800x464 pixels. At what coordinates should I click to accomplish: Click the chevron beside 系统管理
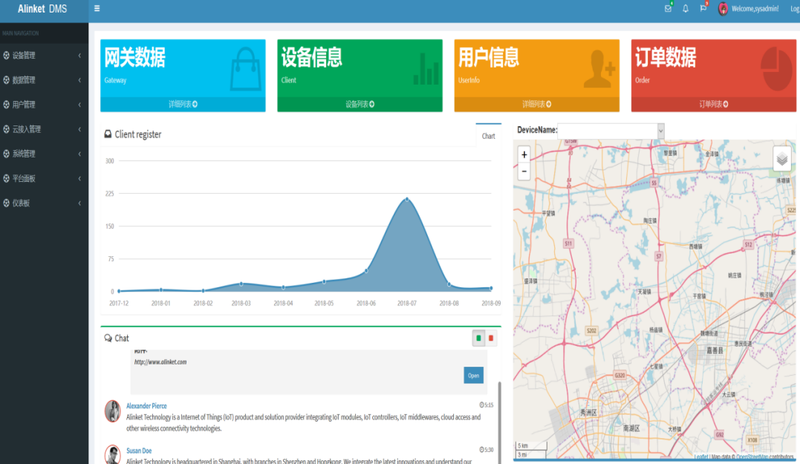[x=80, y=153]
